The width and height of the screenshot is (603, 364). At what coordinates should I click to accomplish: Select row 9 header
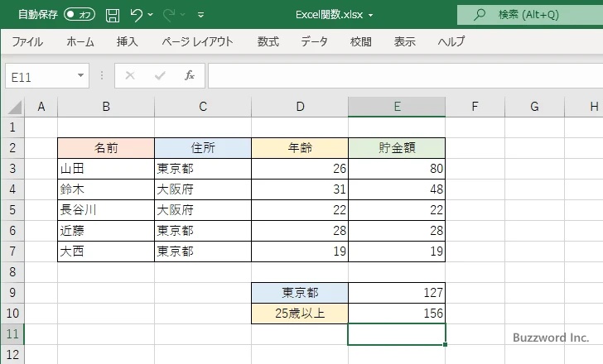(x=12, y=293)
